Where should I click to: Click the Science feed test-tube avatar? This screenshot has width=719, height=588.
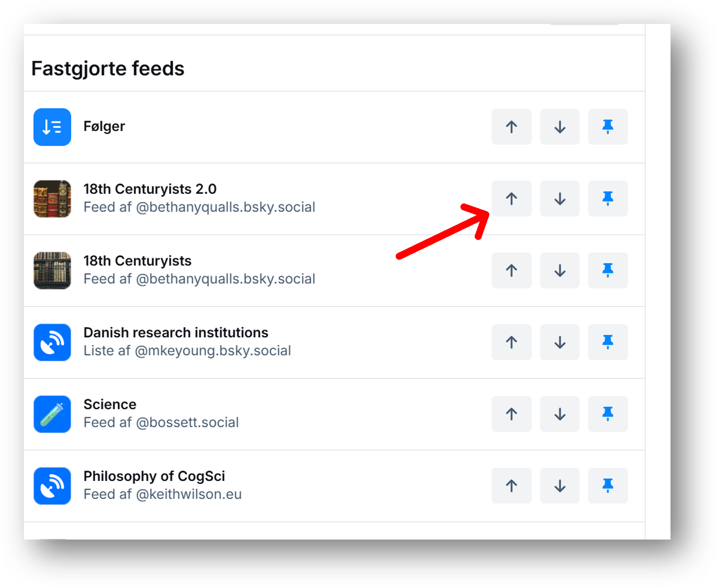52,414
